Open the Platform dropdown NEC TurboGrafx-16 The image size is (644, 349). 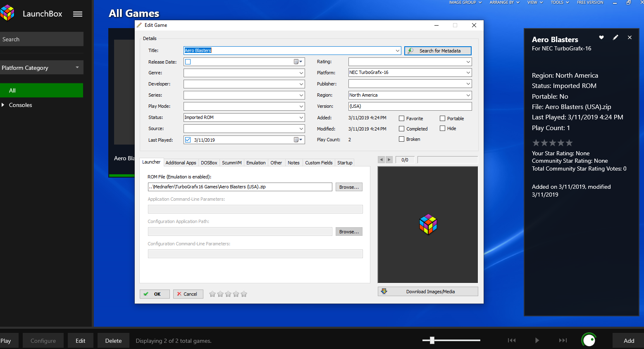[468, 72]
